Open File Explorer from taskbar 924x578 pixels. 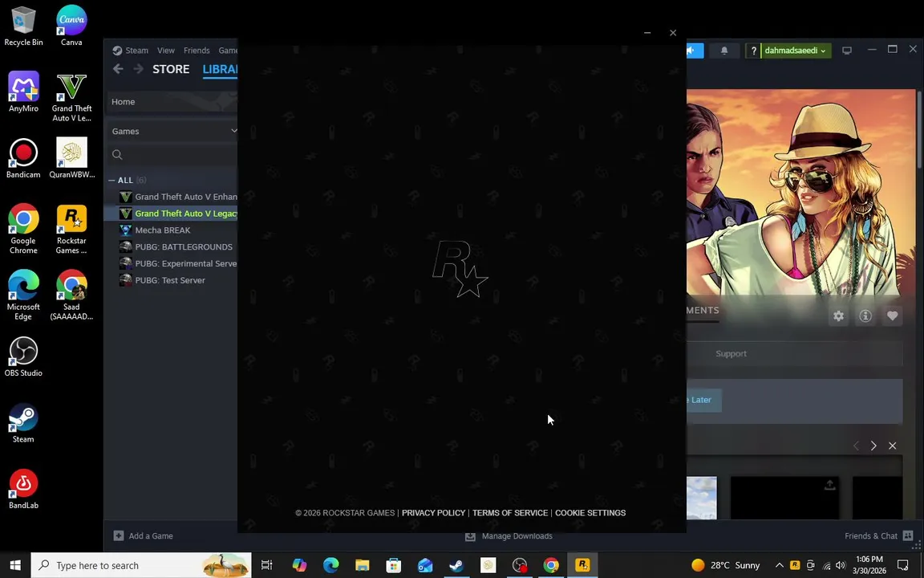coord(362,565)
